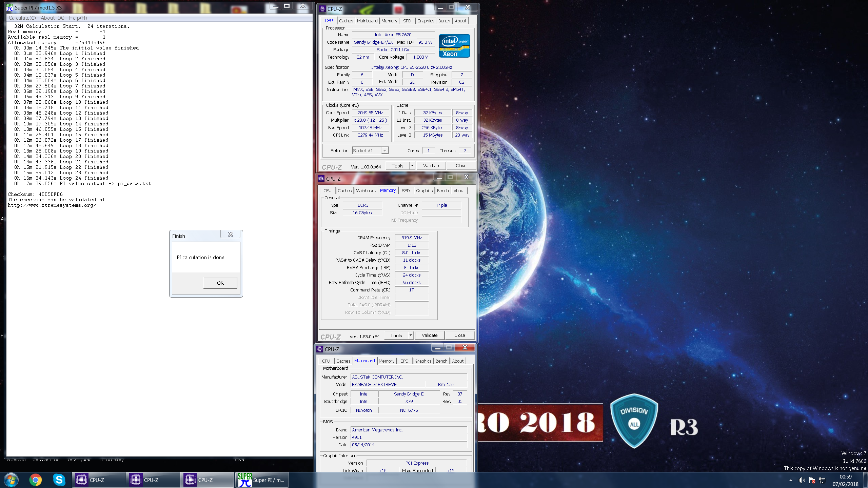Image resolution: width=868 pixels, height=488 pixels.
Task: Click the Memory CPU-Z window title icon
Action: click(321, 179)
